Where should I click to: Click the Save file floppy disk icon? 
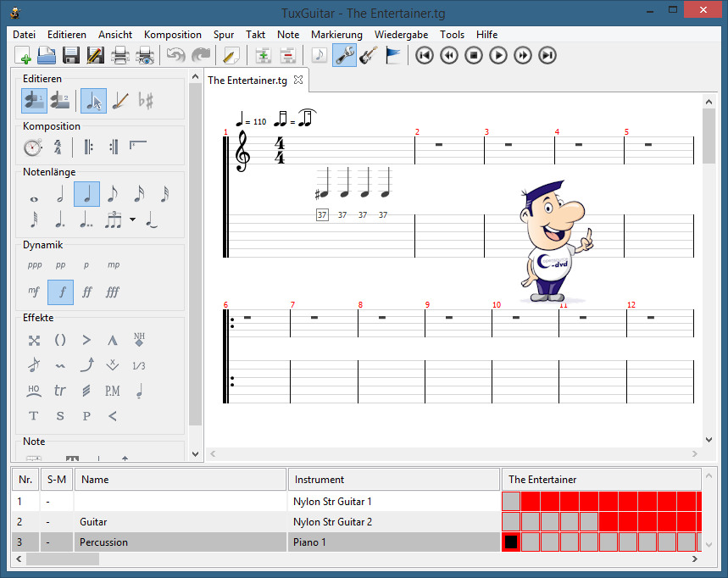pos(71,56)
